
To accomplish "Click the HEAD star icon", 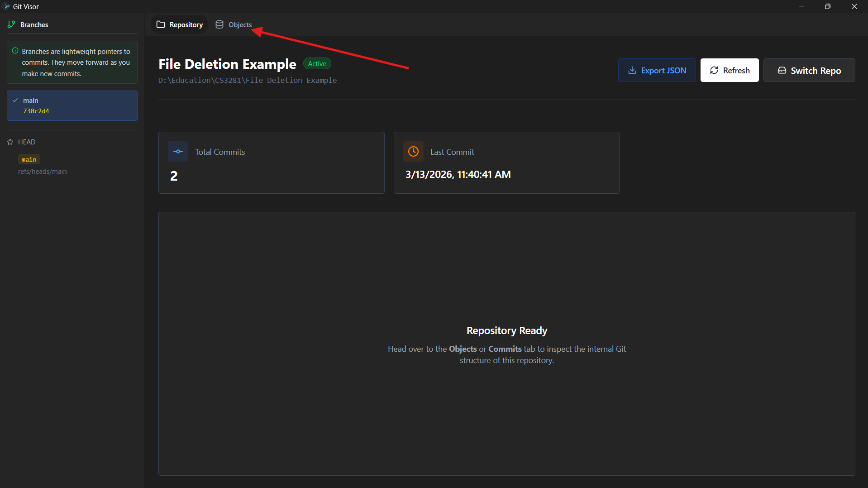I will point(10,142).
